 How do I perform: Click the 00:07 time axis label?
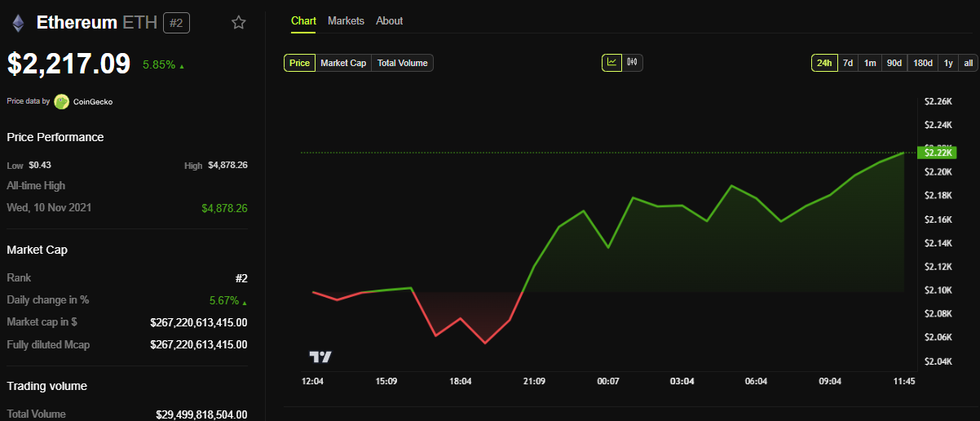(x=608, y=381)
